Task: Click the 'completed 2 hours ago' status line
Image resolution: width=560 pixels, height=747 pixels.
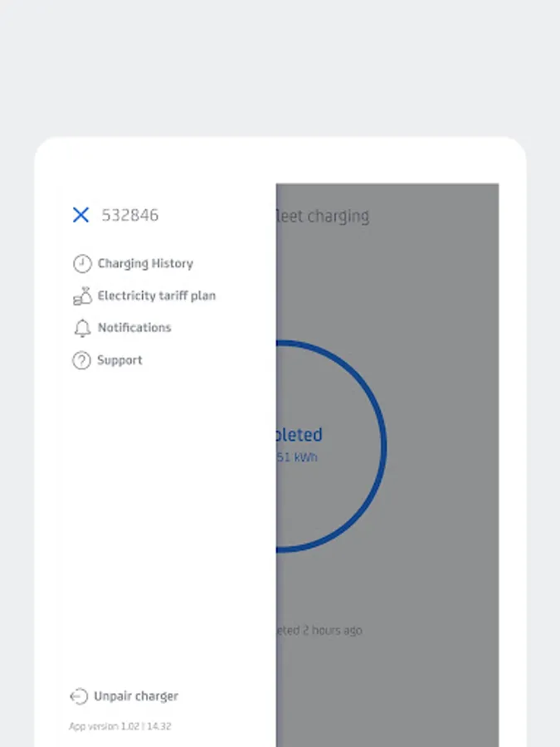Action: (319, 630)
